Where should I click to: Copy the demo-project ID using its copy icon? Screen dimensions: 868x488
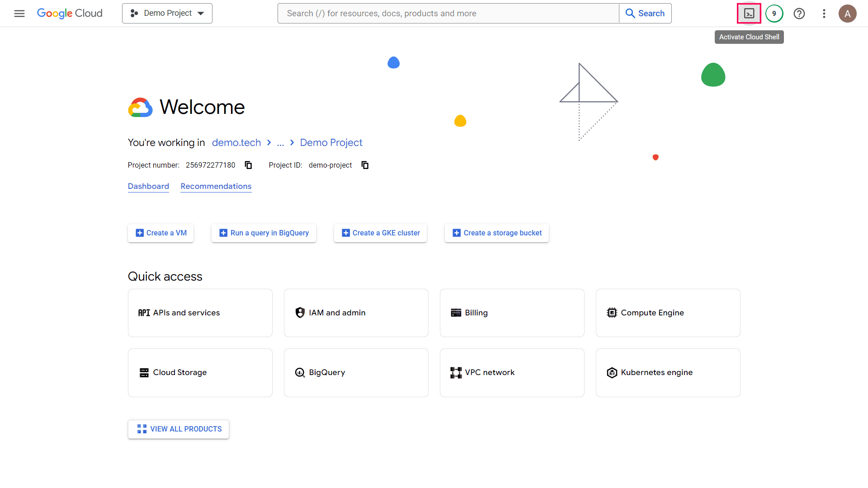point(365,165)
